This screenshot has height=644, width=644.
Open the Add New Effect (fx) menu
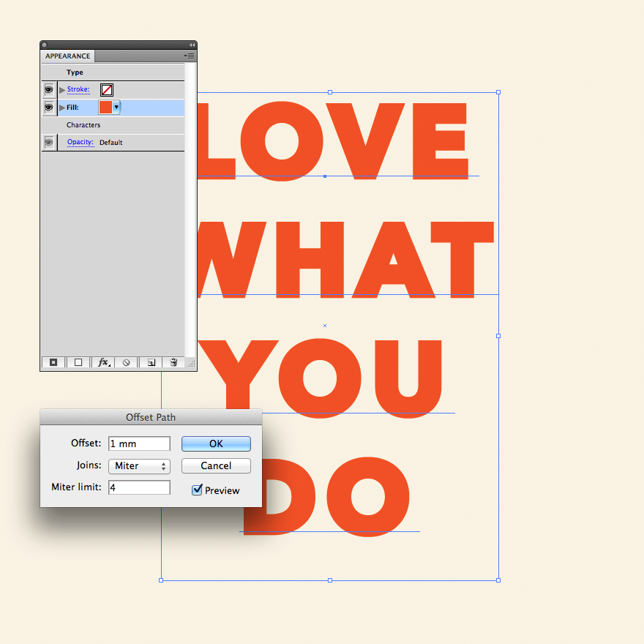point(103,362)
